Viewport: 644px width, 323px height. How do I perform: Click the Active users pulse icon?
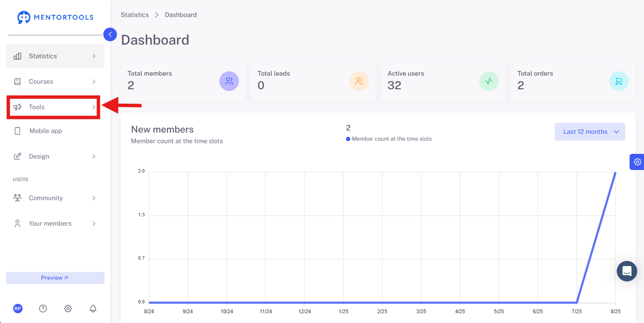click(x=489, y=81)
